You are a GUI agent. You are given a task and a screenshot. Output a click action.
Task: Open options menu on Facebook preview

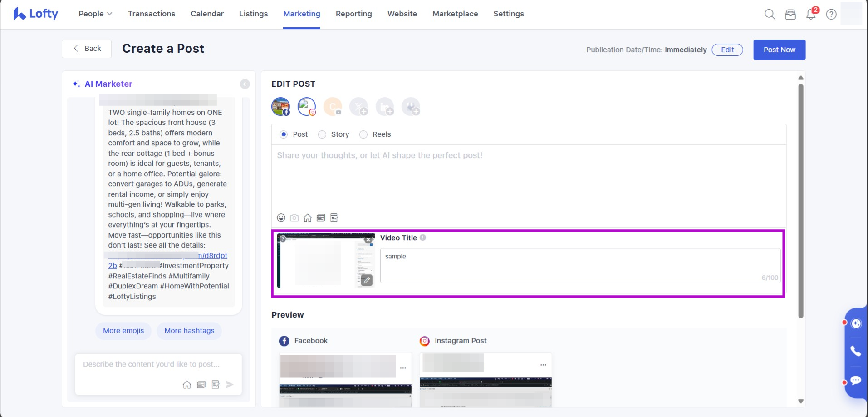403,368
